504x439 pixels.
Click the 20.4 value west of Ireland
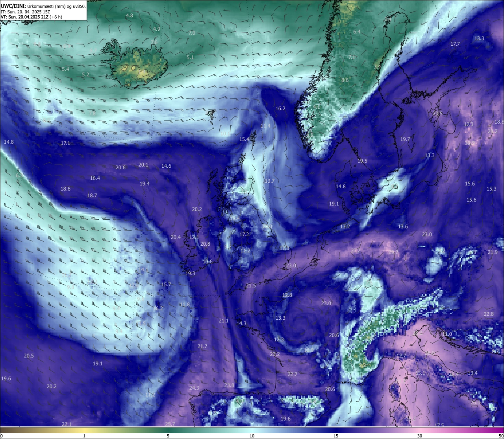[176, 237]
